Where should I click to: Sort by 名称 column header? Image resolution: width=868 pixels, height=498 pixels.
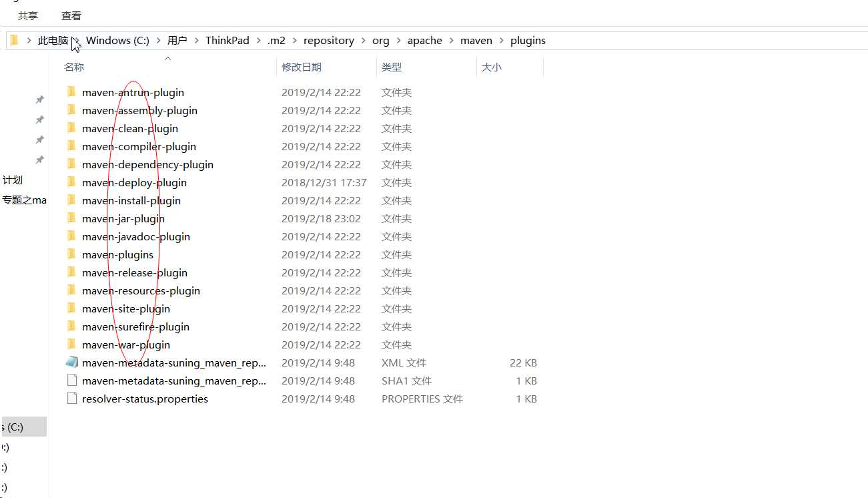74,67
